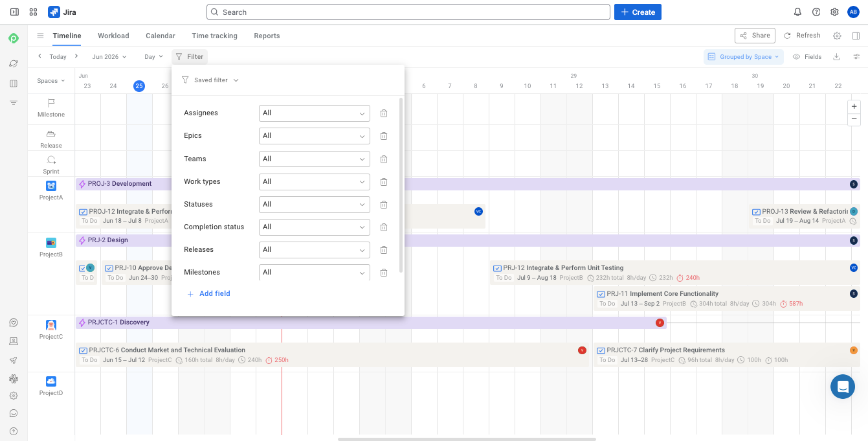Open PRJCTC-7 Clarify Project Requirements task
The width and height of the screenshot is (868, 441).
726,355
